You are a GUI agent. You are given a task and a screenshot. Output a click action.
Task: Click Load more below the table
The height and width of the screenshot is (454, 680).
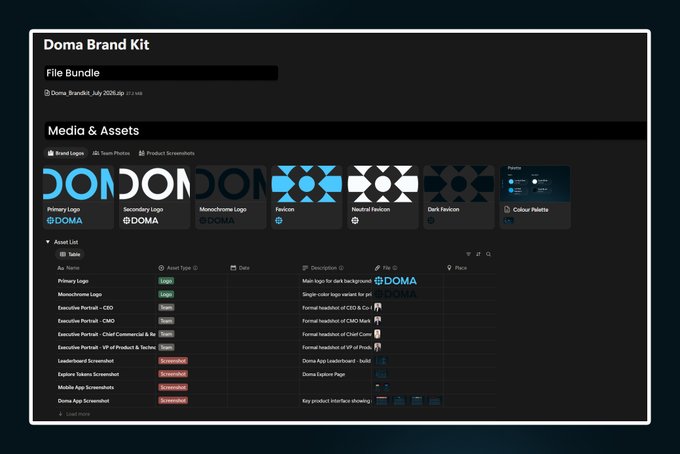click(x=74, y=414)
